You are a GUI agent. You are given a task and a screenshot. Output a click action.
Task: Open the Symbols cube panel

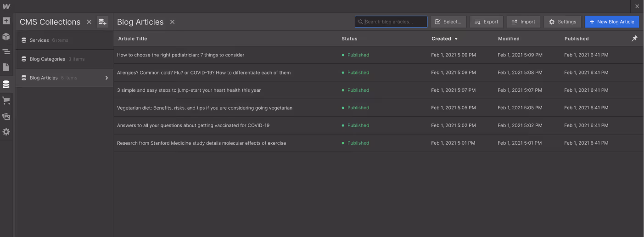tap(6, 36)
